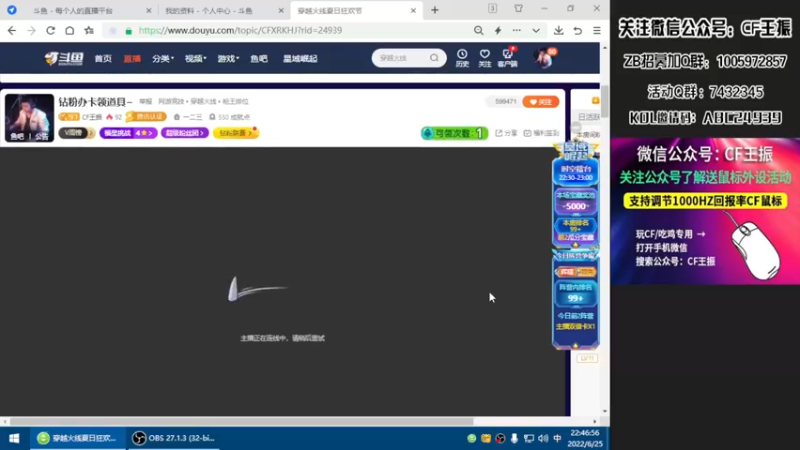Viewport: 800px width, 450px height.
Task: Open the user avatar in the header
Action: tap(544, 58)
